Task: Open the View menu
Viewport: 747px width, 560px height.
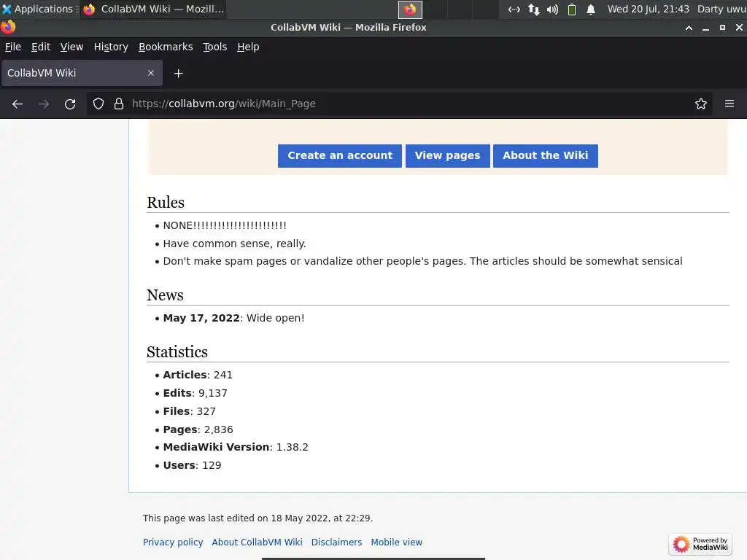Action: (71, 47)
